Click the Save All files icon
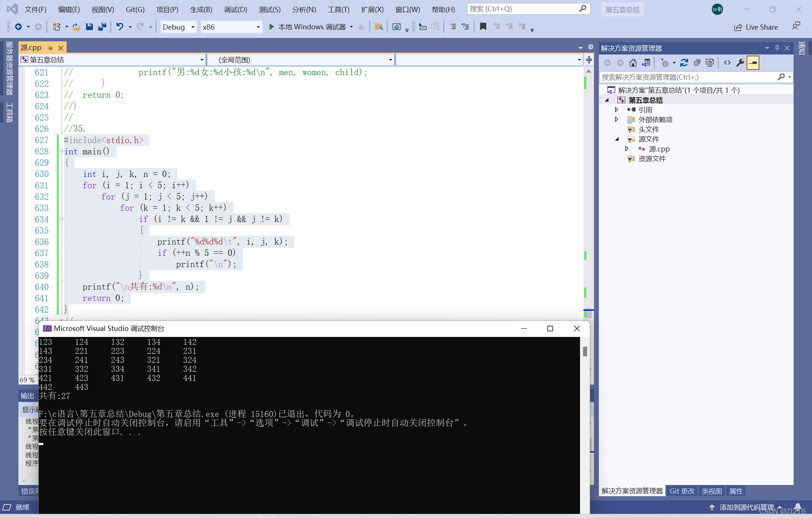The image size is (812, 518). 102,28
